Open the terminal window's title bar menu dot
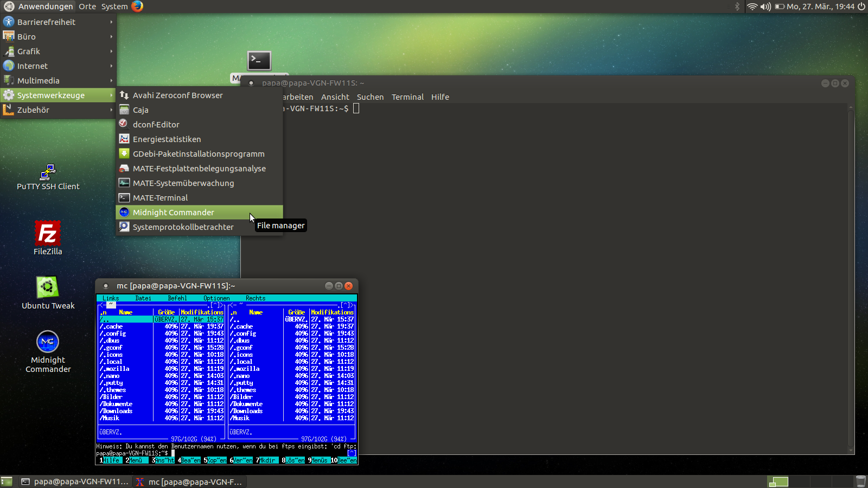 251,83
